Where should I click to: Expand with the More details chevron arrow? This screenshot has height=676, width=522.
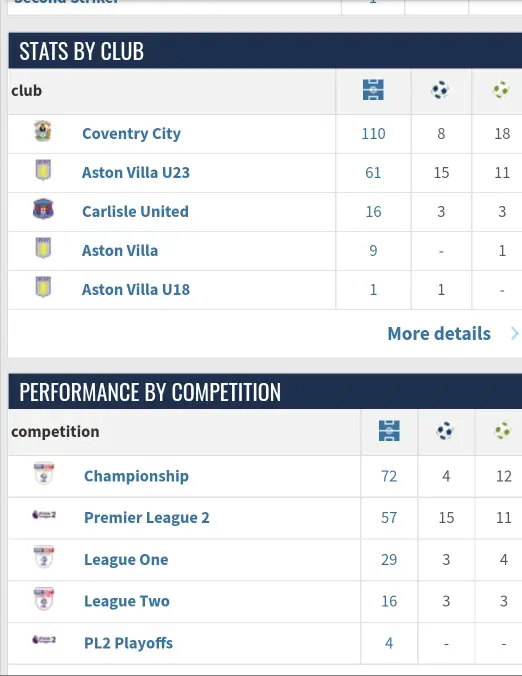coord(514,333)
